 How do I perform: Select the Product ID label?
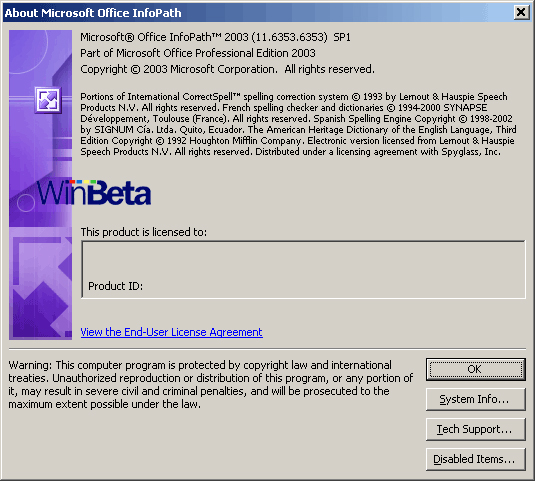click(x=115, y=286)
